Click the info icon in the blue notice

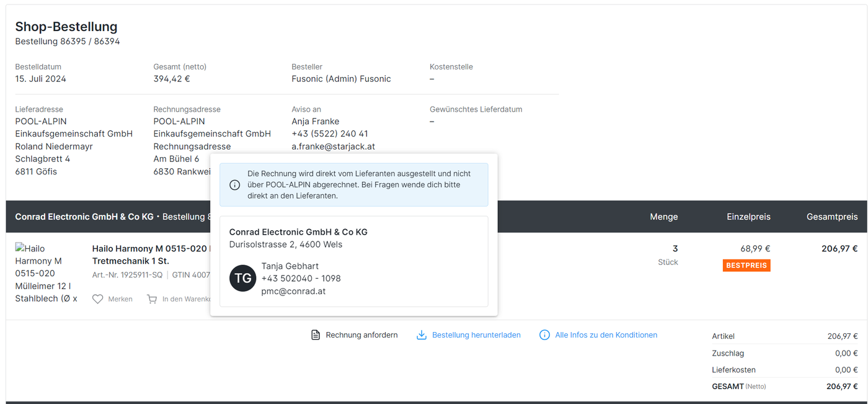[235, 185]
